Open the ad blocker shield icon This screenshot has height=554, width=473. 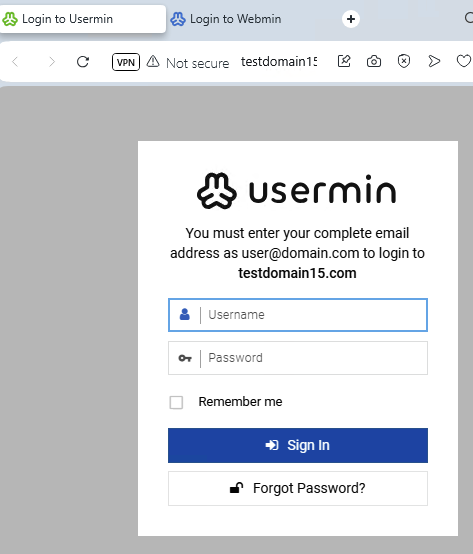404,61
